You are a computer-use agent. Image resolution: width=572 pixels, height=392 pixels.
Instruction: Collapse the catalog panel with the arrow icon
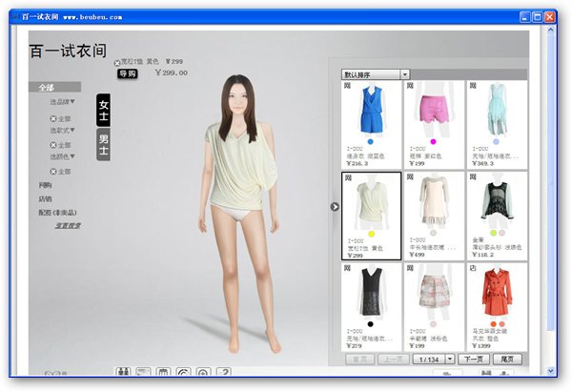(335, 206)
